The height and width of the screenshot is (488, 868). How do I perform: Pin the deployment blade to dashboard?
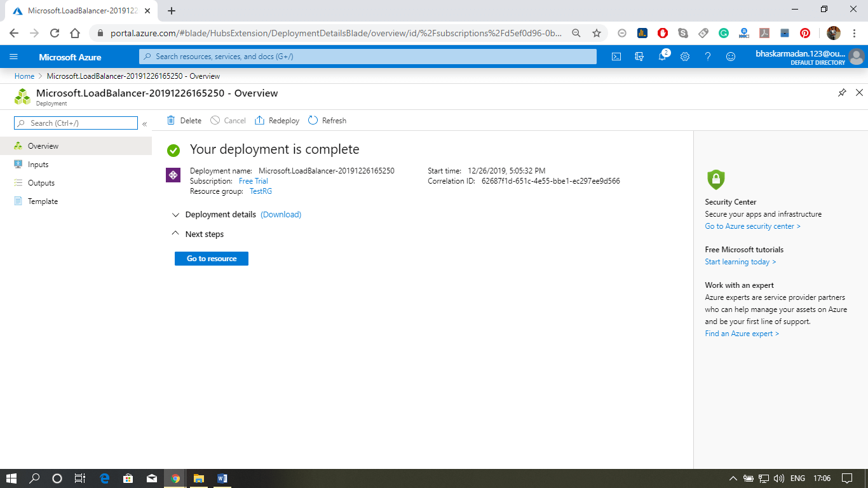click(842, 93)
